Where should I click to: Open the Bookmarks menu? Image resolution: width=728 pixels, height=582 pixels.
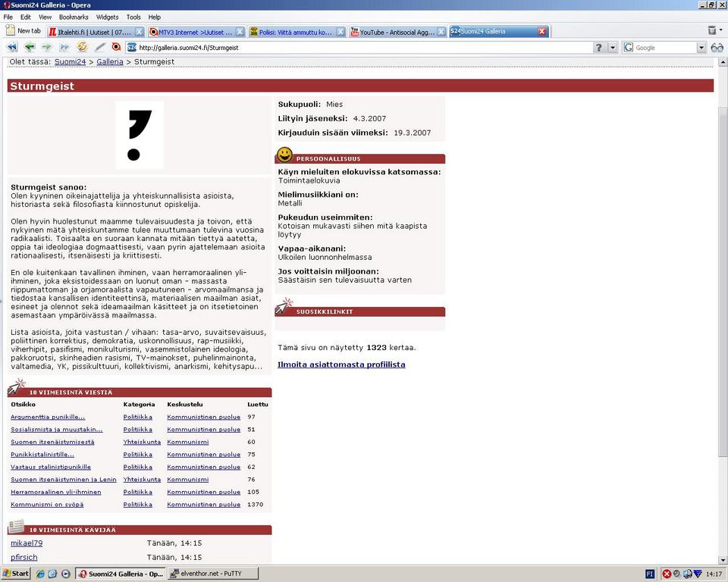coord(74,17)
